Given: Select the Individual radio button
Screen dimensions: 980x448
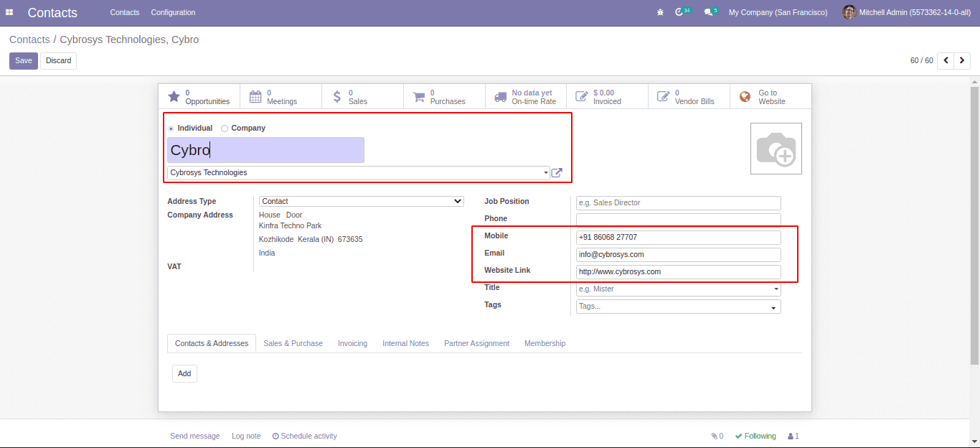Looking at the screenshot, I should tap(171, 129).
